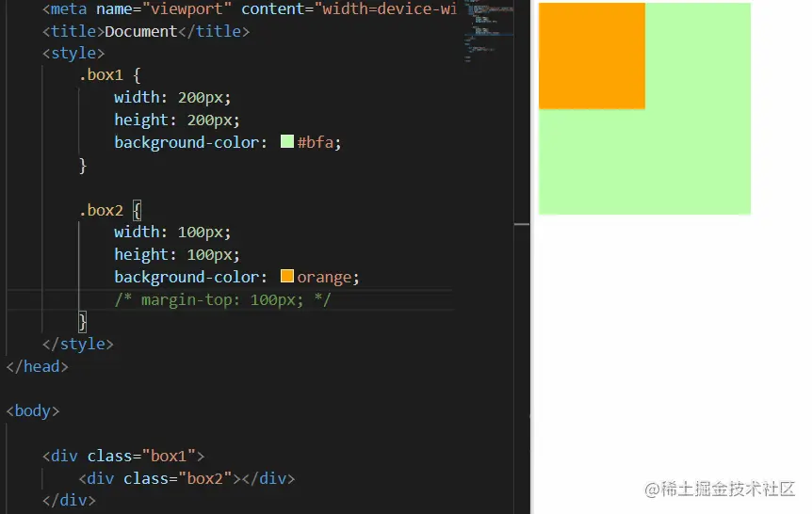Viewport: 812px width, 514px height.
Task: Click the orange color swatch in box2
Action: (x=287, y=276)
